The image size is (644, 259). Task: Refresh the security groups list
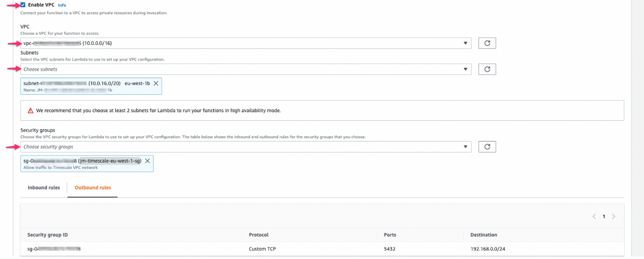click(x=487, y=147)
